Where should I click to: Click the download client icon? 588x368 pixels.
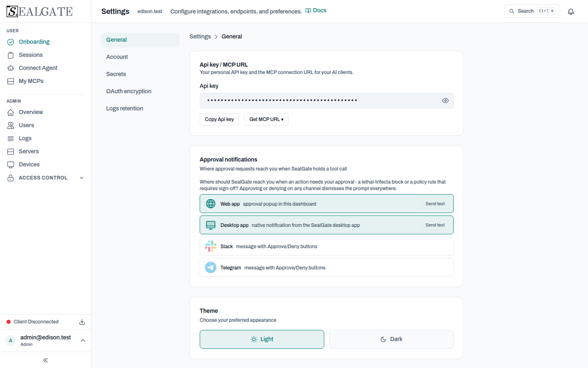tap(82, 322)
